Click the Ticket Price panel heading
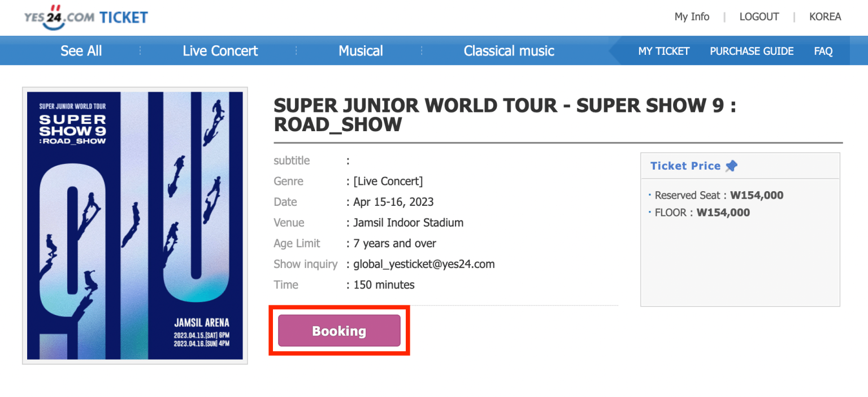 tap(685, 166)
